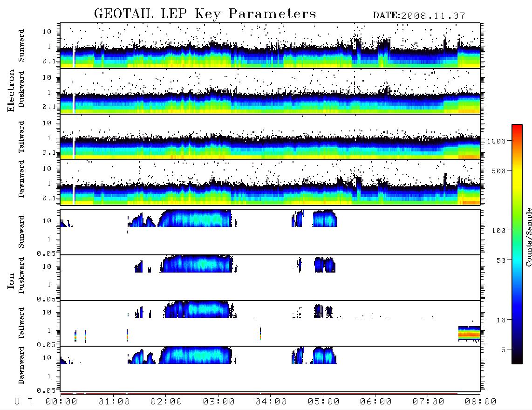Click the 00:00 time axis label

[x=61, y=402]
